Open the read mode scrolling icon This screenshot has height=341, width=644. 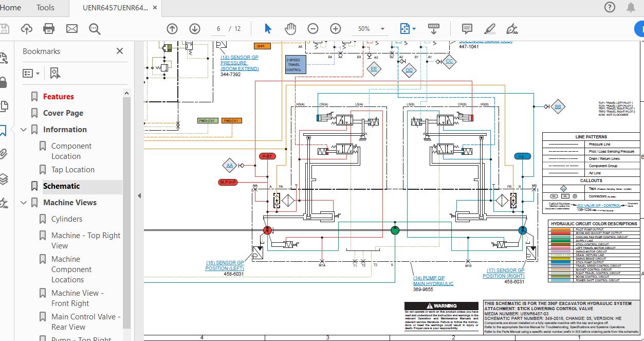coord(433,29)
